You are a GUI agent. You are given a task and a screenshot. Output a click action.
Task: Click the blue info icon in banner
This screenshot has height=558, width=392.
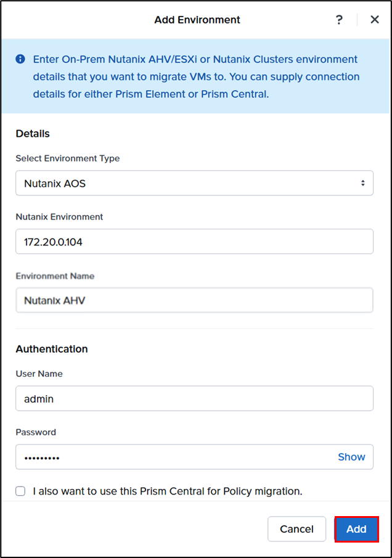20,59
